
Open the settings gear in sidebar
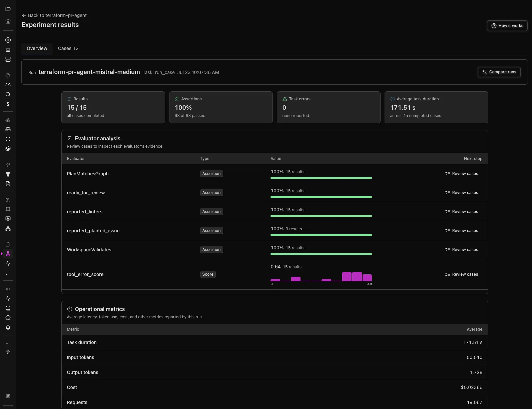point(8,396)
